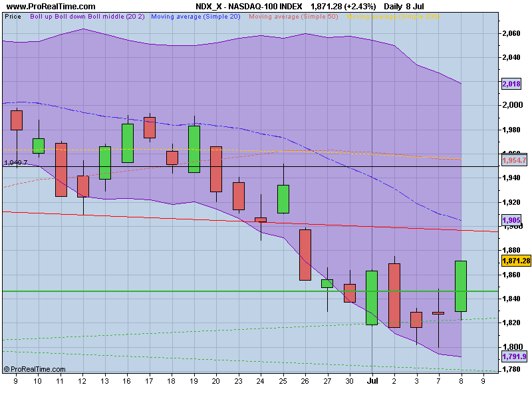
Task: Click date 16 on the date axis
Action: (126, 381)
